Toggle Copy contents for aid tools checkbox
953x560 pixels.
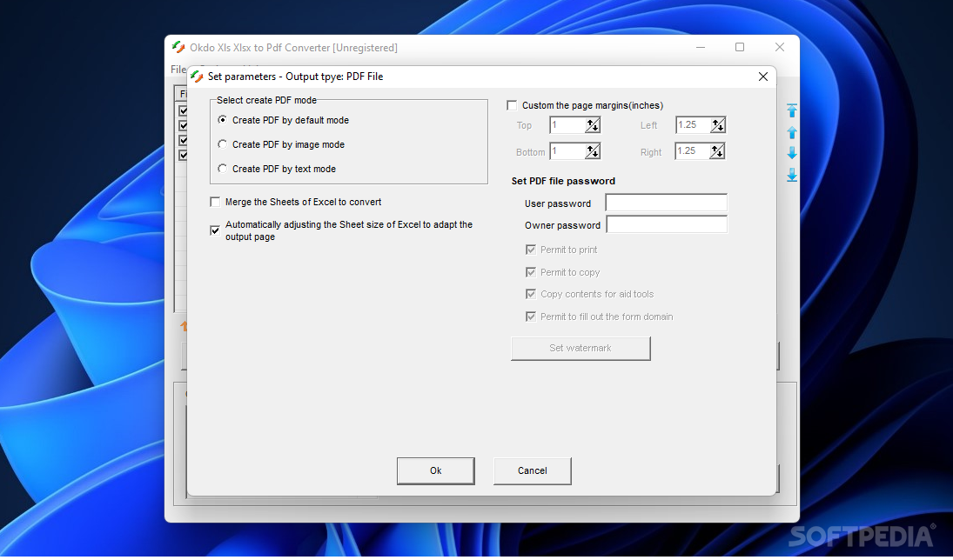tap(531, 294)
